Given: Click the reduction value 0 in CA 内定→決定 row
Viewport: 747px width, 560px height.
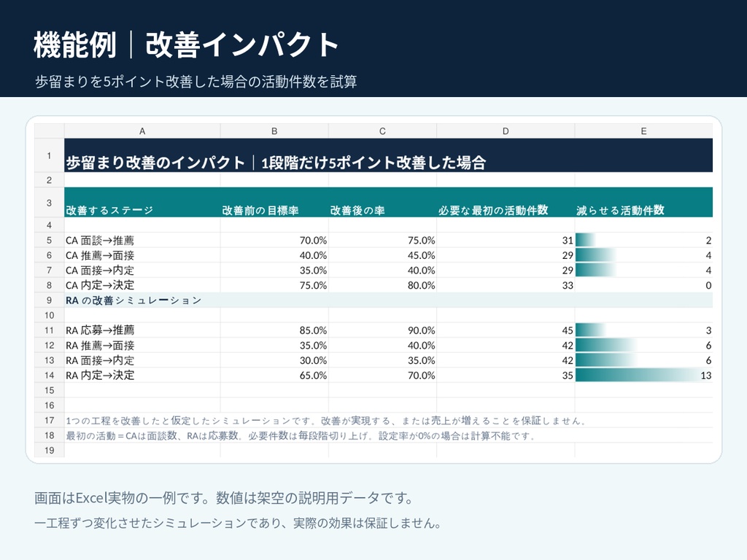Looking at the screenshot, I should pos(643,285).
